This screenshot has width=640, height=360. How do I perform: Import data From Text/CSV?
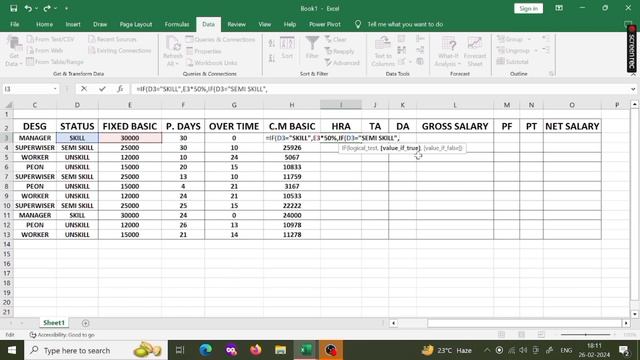pos(51,39)
